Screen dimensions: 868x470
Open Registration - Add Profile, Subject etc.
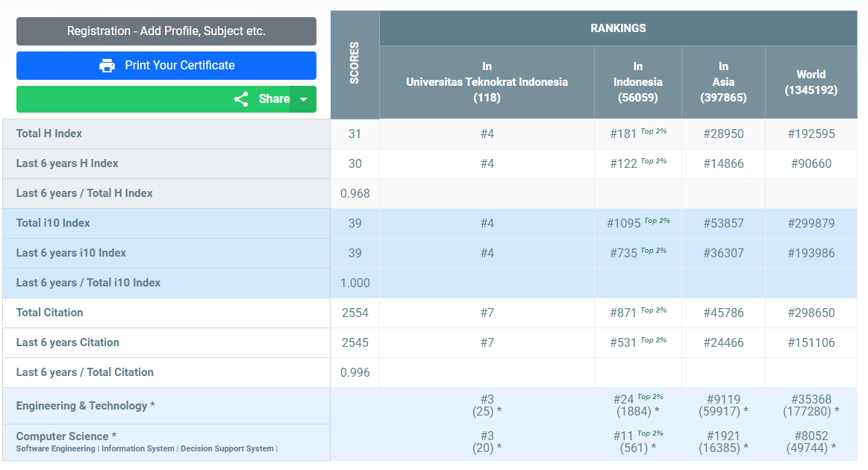point(166,31)
